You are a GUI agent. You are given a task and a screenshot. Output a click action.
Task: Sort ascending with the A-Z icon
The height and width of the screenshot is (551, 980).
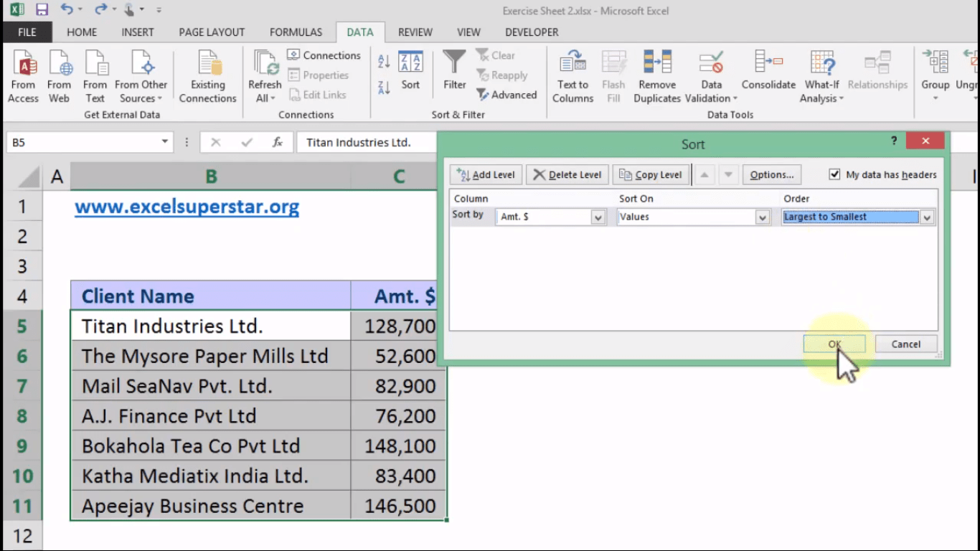coord(382,62)
